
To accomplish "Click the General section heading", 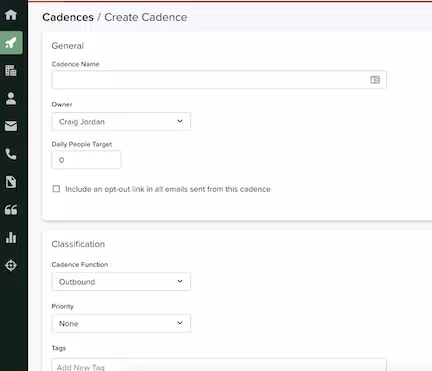I will 68,46.
